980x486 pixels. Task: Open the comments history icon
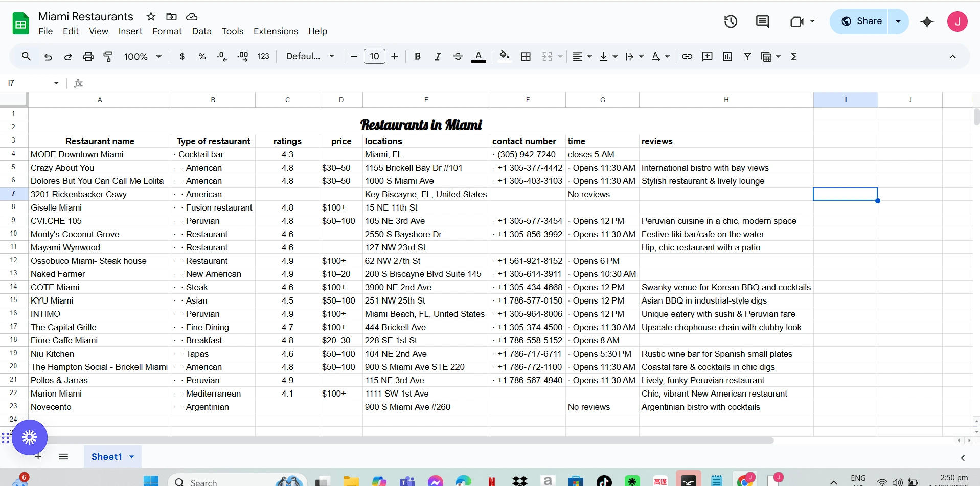point(762,21)
